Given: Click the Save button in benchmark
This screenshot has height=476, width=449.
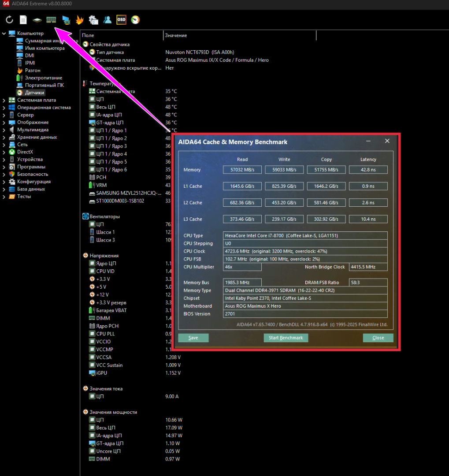Looking at the screenshot, I should 193,338.
